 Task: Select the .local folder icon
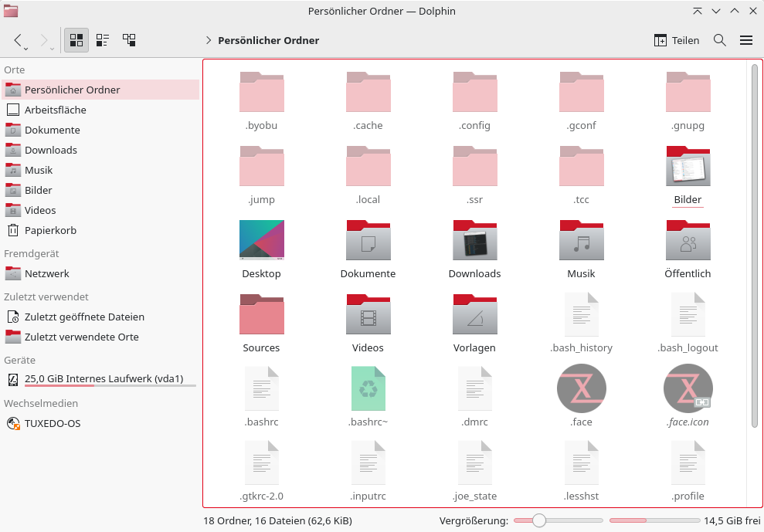point(368,166)
